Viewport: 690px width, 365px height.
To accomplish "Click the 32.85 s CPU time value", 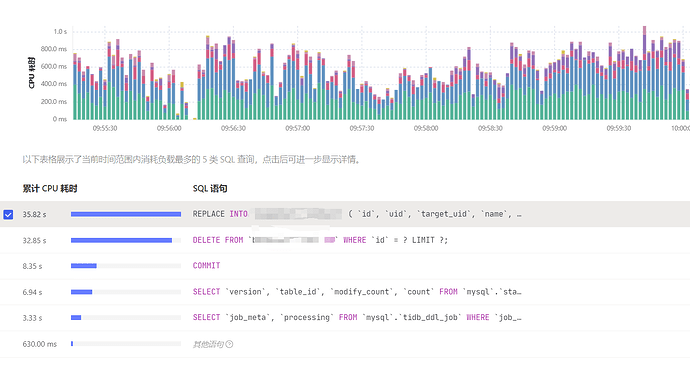I will [34, 240].
